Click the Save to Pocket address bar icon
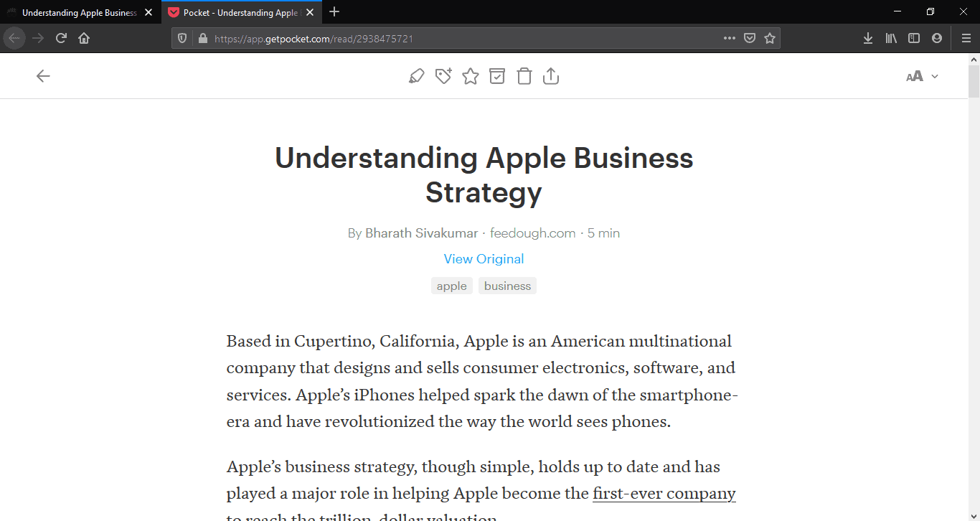 coord(750,39)
